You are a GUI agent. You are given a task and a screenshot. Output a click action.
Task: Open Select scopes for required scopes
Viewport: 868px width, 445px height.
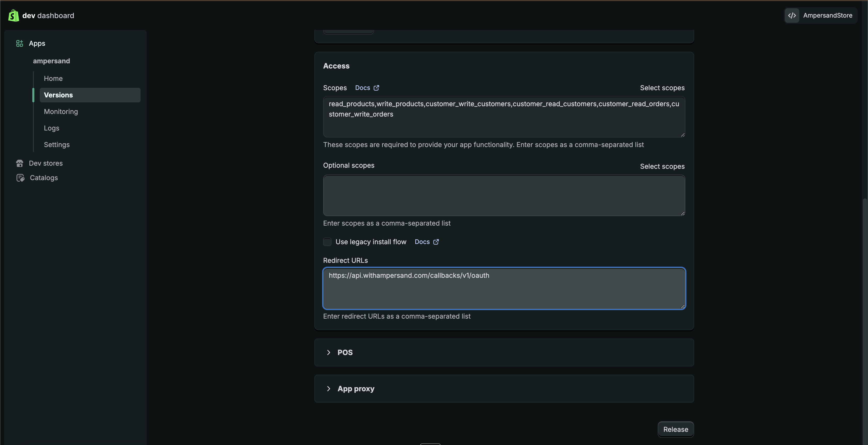[662, 88]
